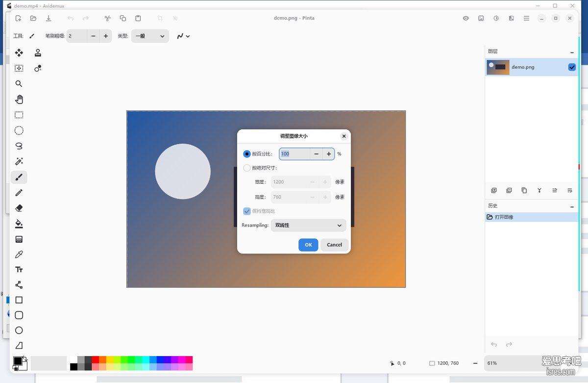Open the brush 类型 dropdown

150,36
